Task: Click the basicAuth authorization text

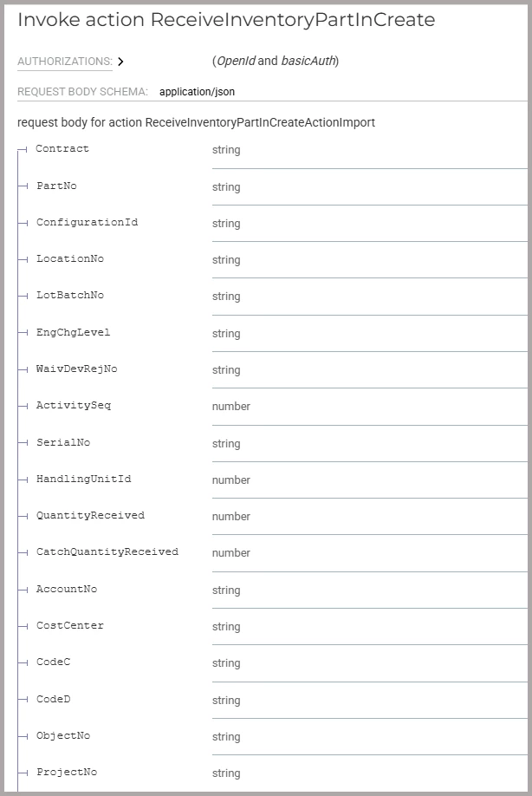Action: [x=308, y=61]
